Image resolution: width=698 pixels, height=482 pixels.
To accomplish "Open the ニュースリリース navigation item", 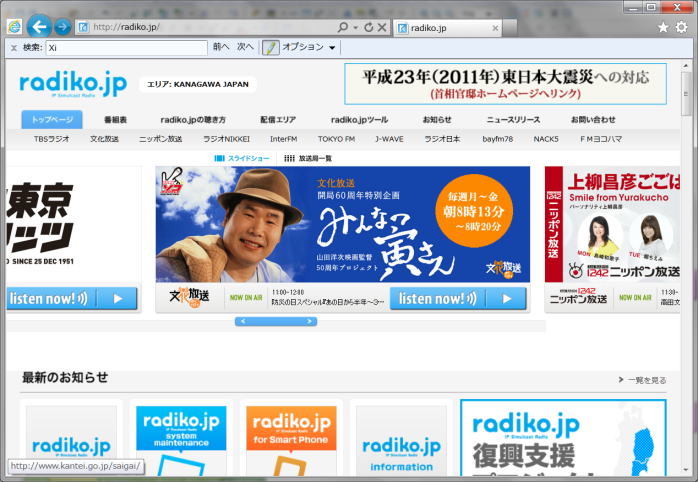I will [x=513, y=120].
